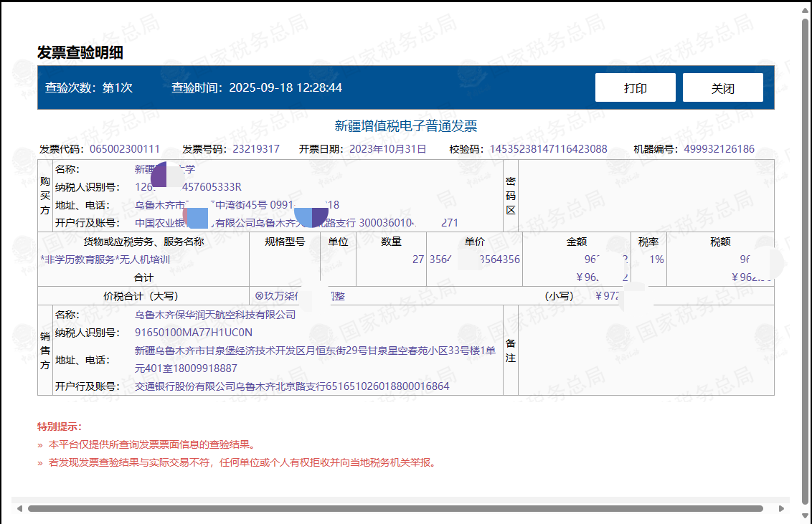Click seller name 乌鲁木齐保华润天航空科技有限公司
Viewport: 812px width, 524px height.
[x=215, y=315]
